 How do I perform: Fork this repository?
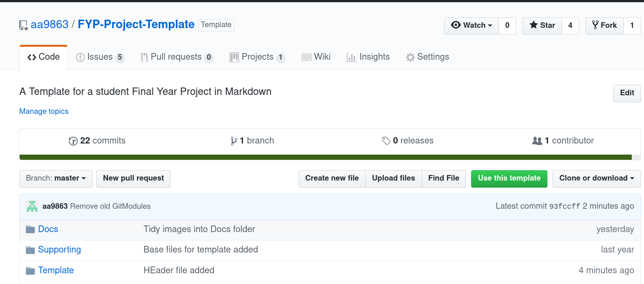604,26
